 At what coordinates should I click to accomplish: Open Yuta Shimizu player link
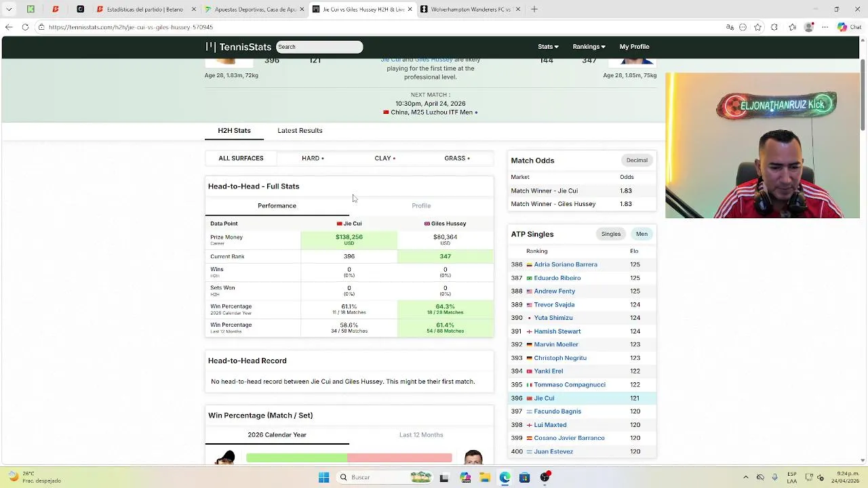pos(553,318)
